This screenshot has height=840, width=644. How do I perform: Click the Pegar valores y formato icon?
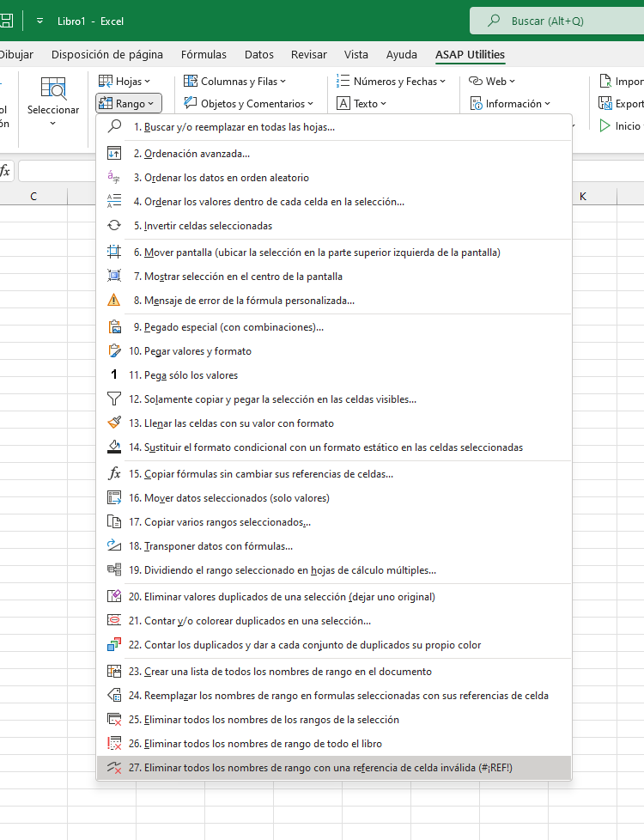point(114,351)
